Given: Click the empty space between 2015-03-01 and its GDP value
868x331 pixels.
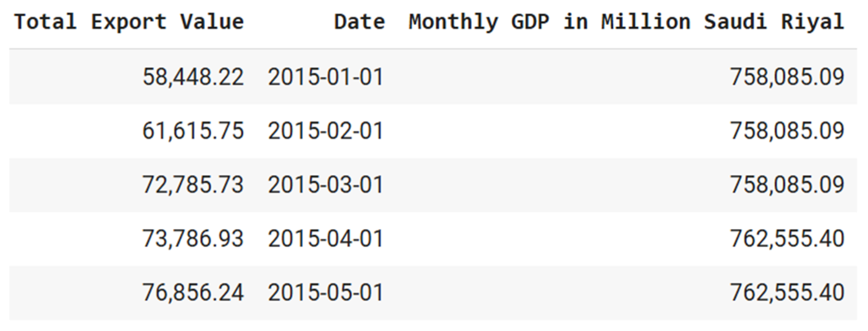Looking at the screenshot, I should [x=555, y=185].
